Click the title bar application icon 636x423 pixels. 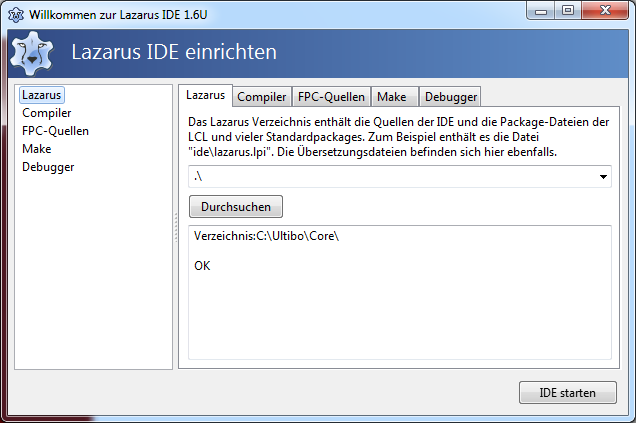(x=16, y=15)
